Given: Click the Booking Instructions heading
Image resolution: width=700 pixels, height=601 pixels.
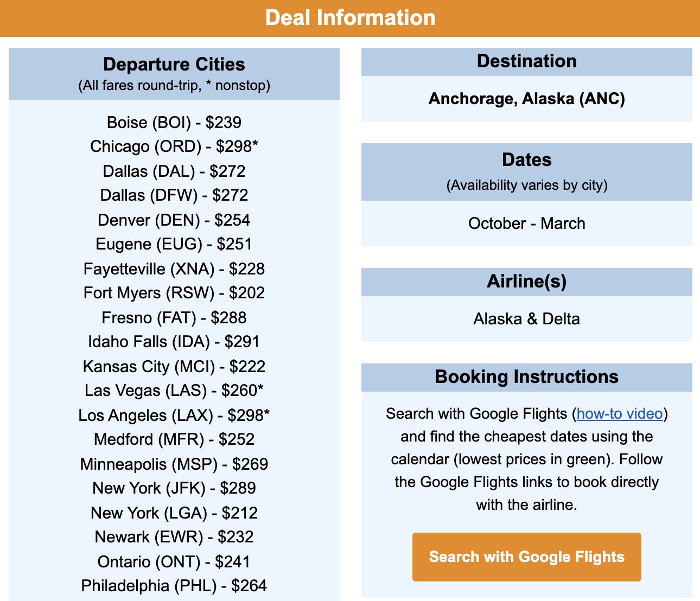Looking at the screenshot, I should pyautogui.click(x=527, y=376).
